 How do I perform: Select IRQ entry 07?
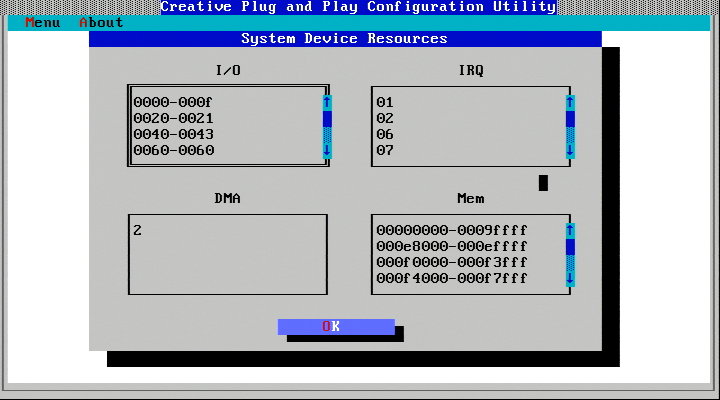coord(385,151)
